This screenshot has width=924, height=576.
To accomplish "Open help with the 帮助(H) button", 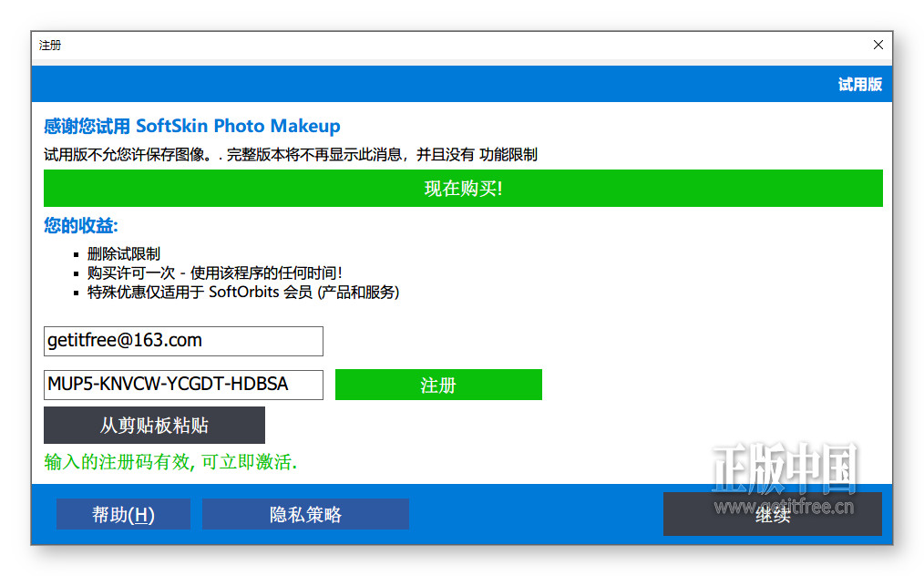I will [x=123, y=514].
